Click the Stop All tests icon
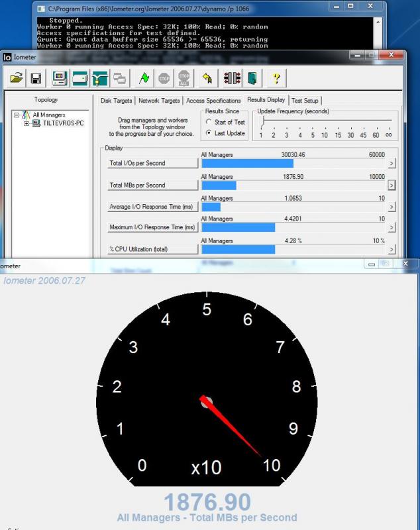This screenshot has width=420, height=530. (x=184, y=78)
